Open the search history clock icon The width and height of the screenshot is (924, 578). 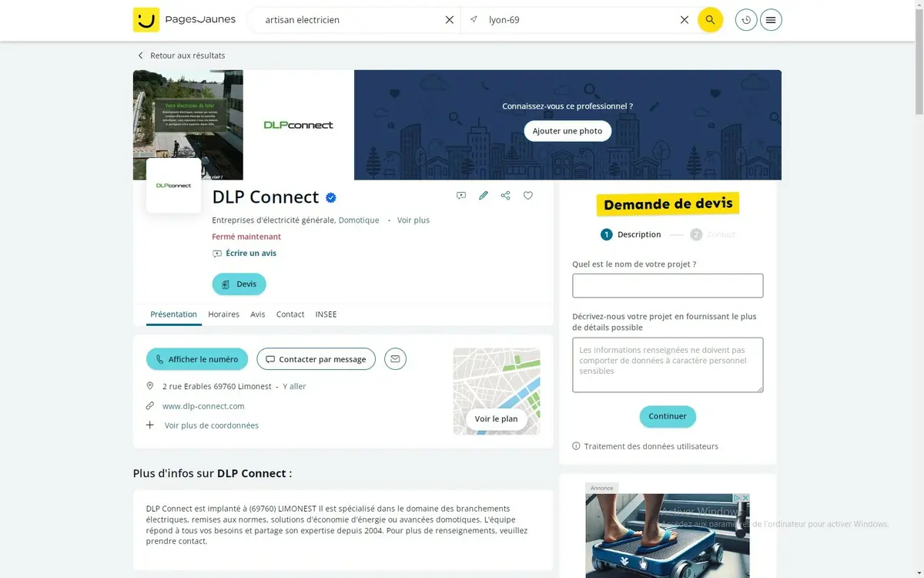(x=746, y=20)
